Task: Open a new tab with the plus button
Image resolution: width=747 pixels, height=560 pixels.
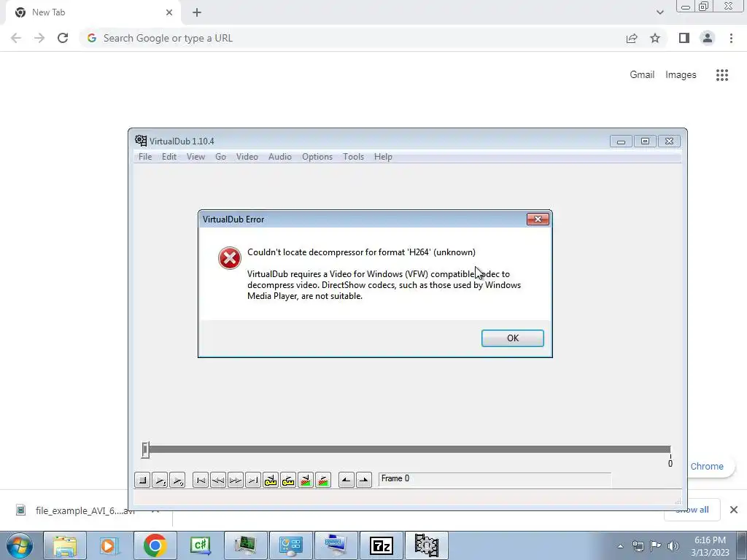Action: click(197, 12)
